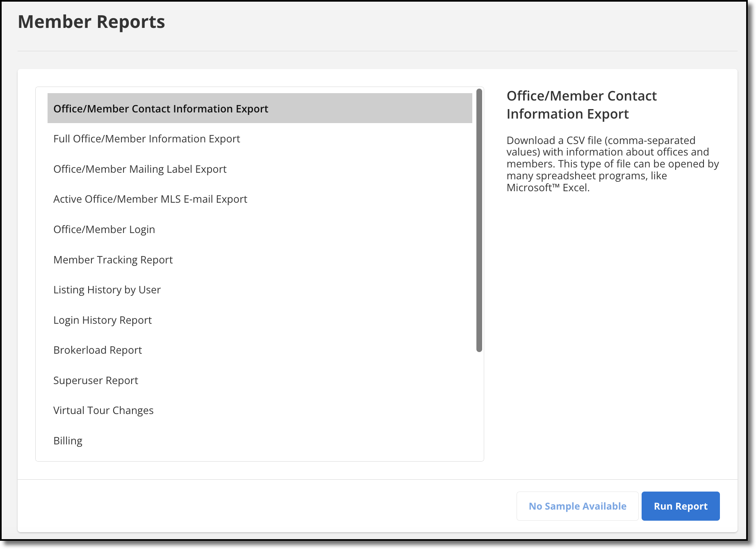Click the report list scrollbar thumb
Screen dimensions: 756x549
click(x=479, y=220)
